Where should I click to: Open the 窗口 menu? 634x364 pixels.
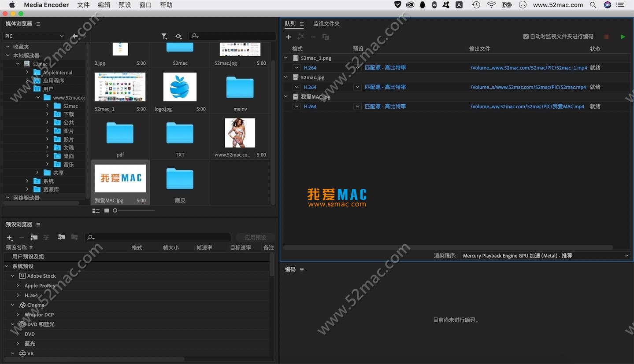145,5
